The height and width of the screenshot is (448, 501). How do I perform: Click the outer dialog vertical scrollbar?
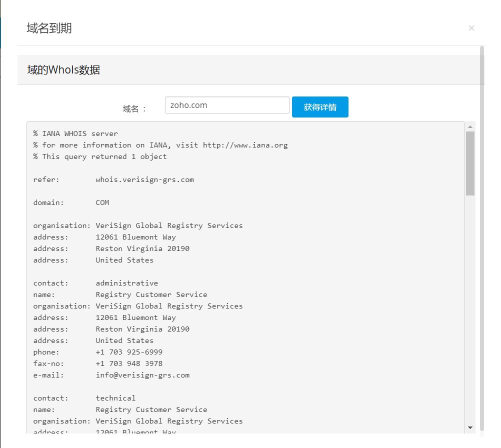pos(482,238)
